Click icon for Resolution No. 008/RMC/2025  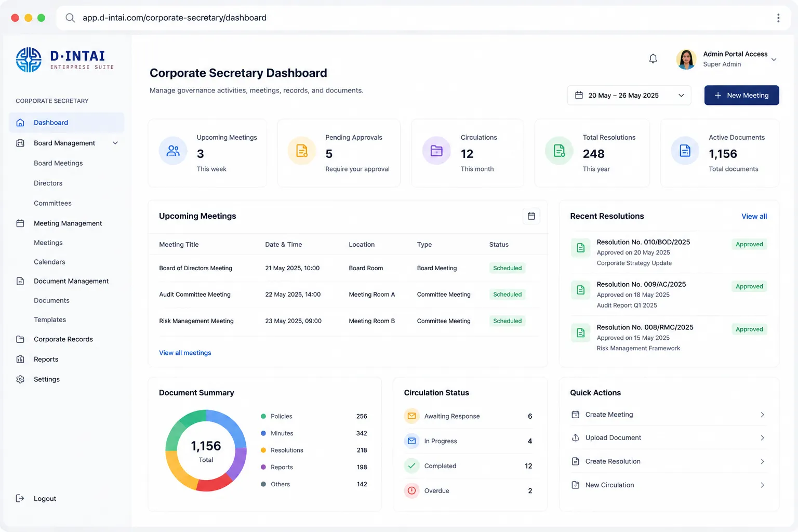point(581,333)
